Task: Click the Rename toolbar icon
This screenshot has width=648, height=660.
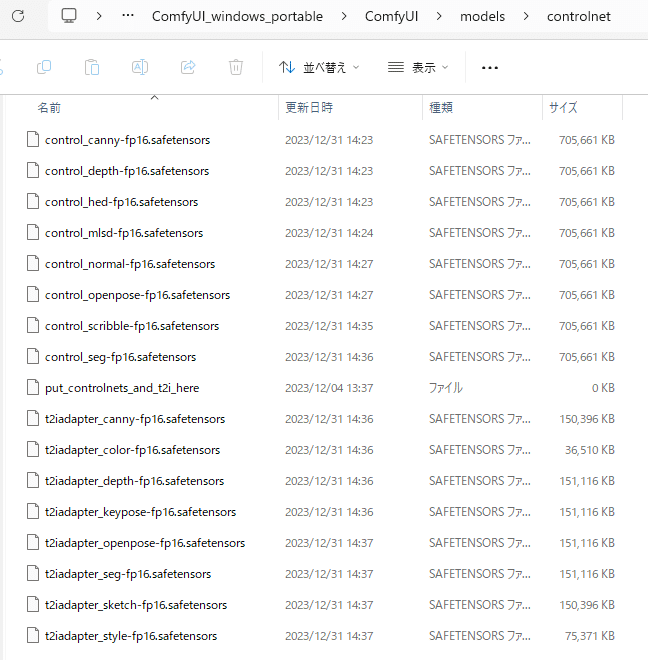Action: point(140,67)
